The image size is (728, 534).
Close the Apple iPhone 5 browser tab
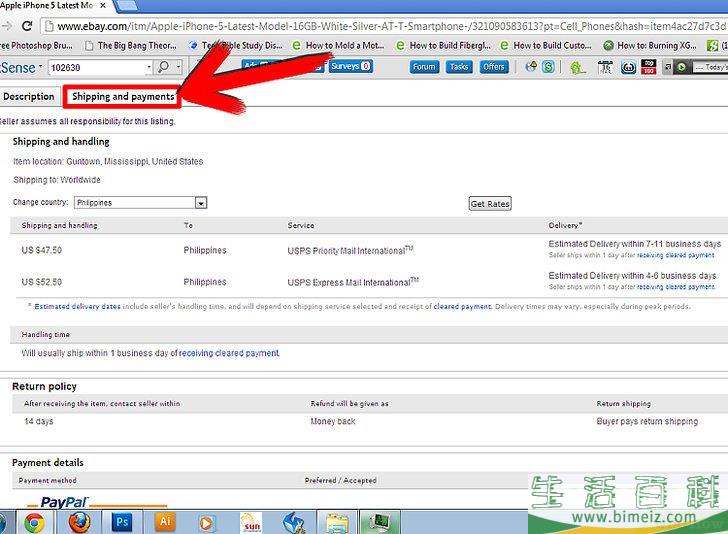click(x=103, y=6)
